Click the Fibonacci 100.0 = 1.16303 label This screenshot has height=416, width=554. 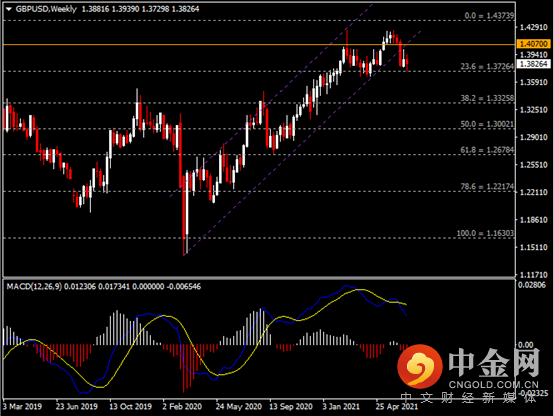(485, 233)
